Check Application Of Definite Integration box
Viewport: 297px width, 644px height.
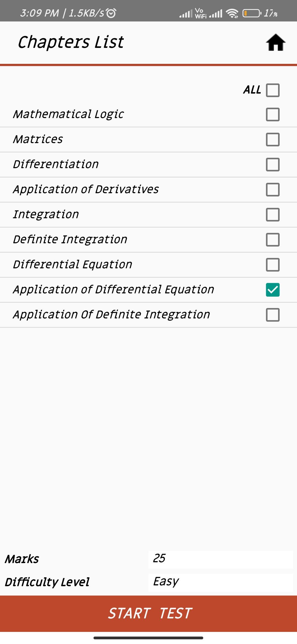pos(273,315)
